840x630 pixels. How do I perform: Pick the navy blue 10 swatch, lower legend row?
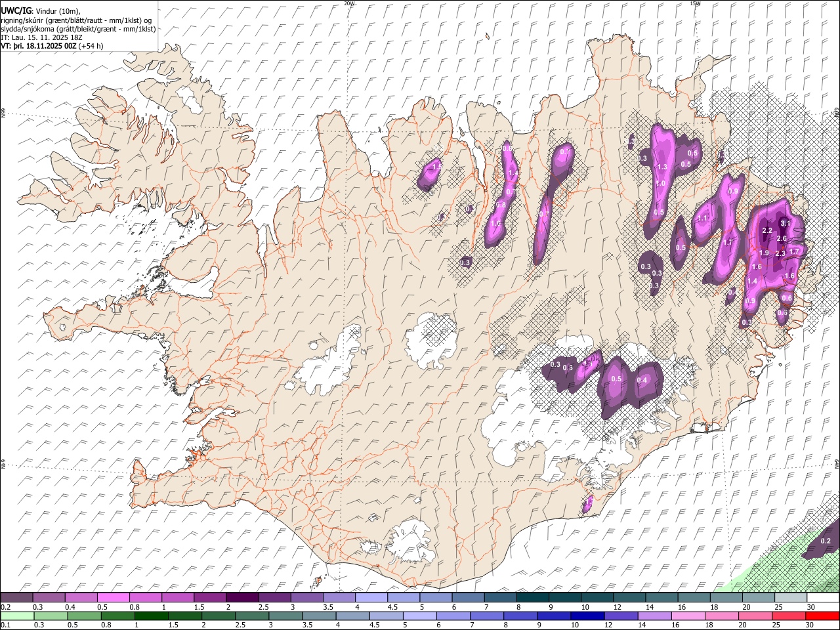(587, 616)
